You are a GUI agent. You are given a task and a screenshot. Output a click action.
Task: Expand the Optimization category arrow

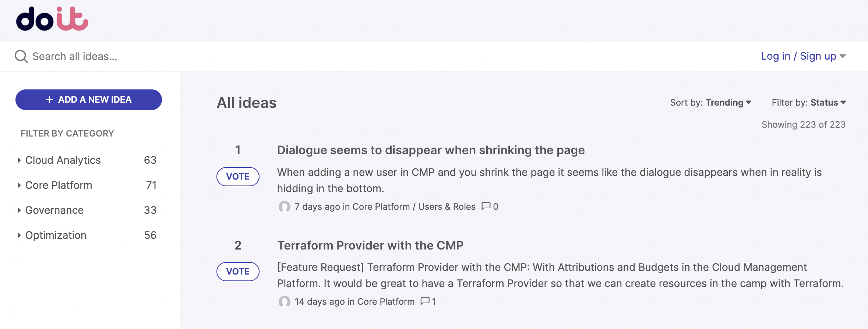pos(19,235)
